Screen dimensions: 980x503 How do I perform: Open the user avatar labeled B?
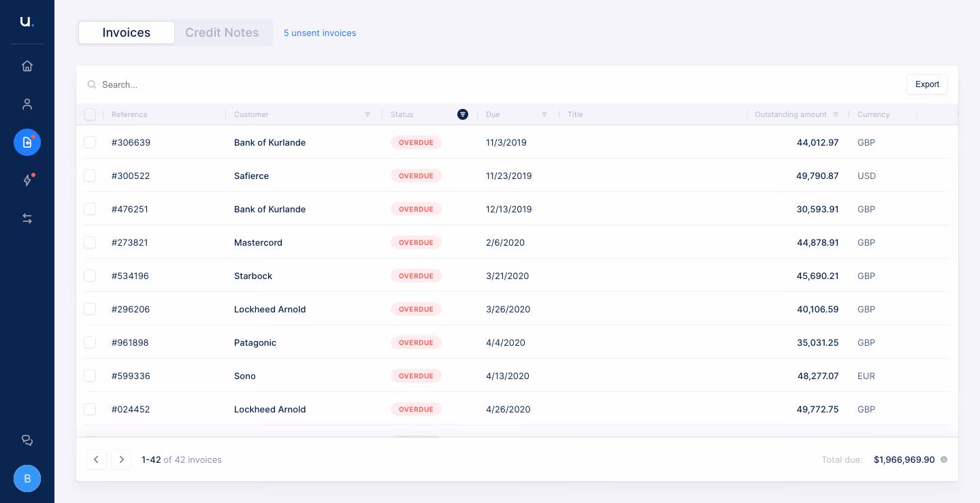[x=27, y=478]
